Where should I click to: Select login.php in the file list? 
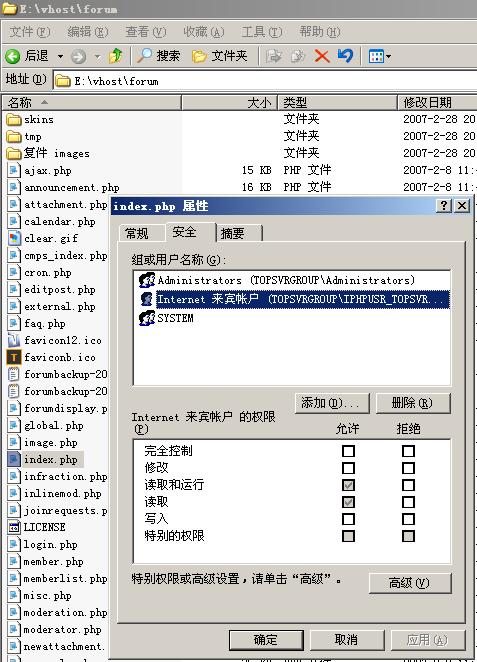click(x=43, y=544)
